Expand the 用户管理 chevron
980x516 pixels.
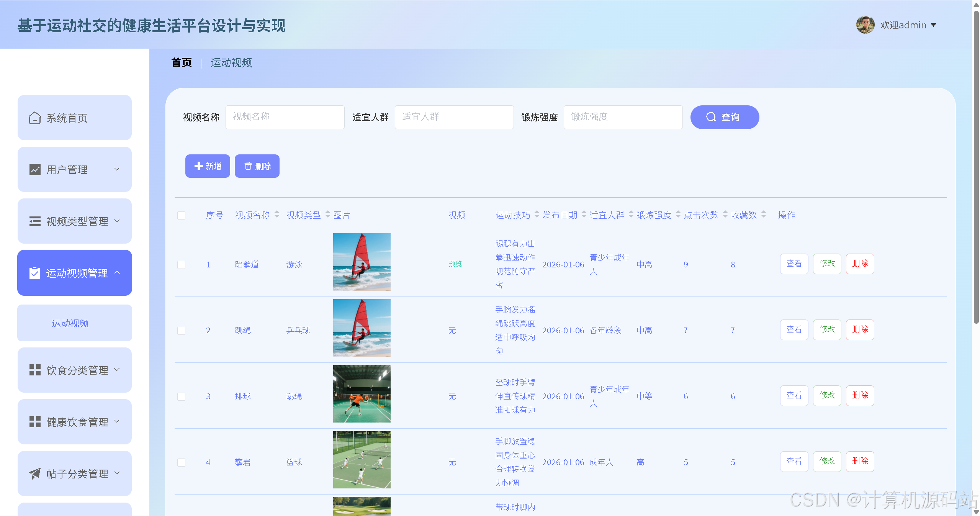click(117, 169)
